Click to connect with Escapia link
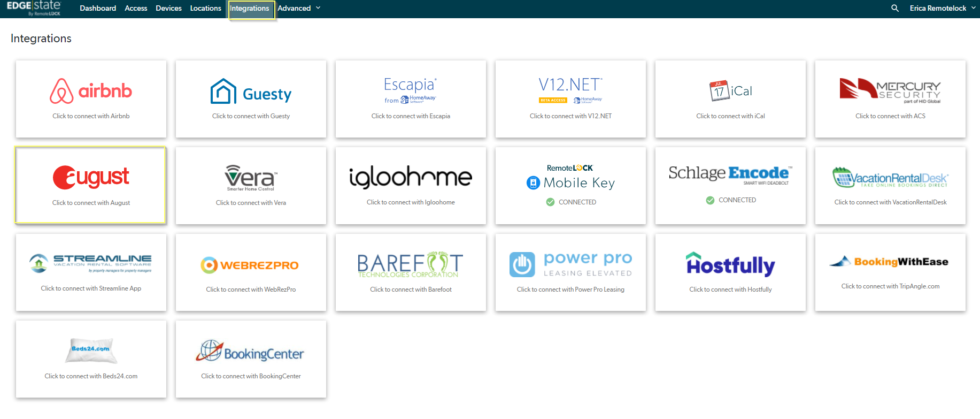 pos(411,116)
